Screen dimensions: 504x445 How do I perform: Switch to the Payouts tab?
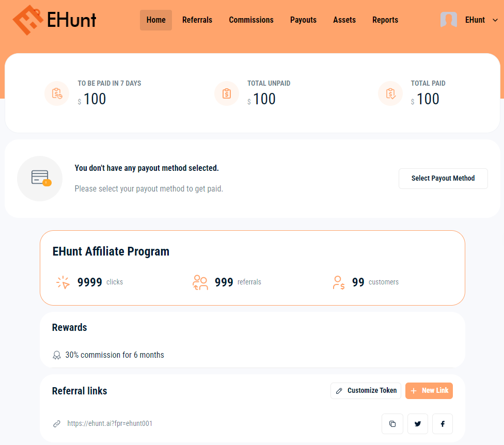pyautogui.click(x=303, y=20)
